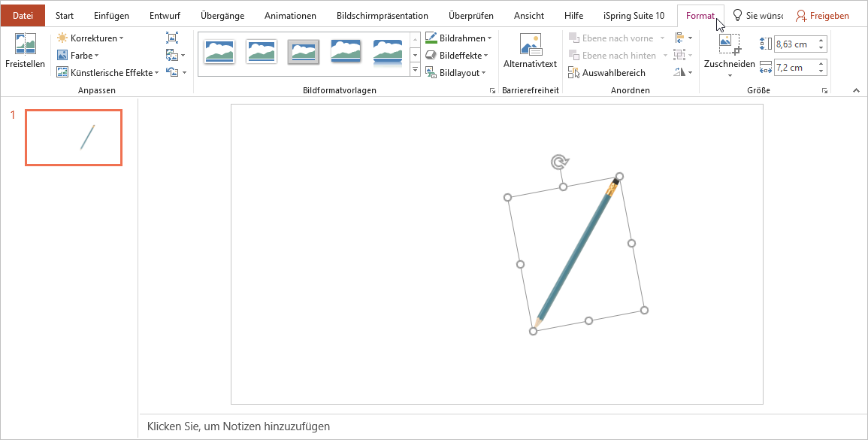This screenshot has height=440, width=868.
Task: Expand the Bildformatvorlagen gallery more arrow
Action: coord(415,70)
